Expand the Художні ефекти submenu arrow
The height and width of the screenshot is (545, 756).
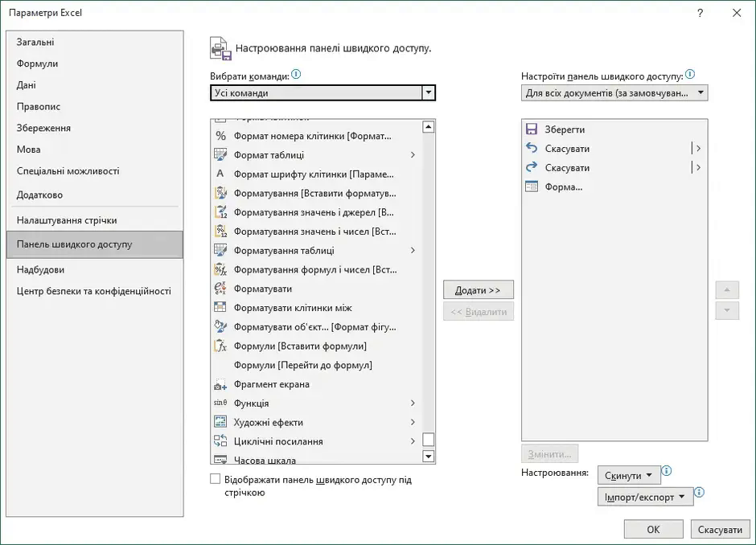[x=413, y=422]
